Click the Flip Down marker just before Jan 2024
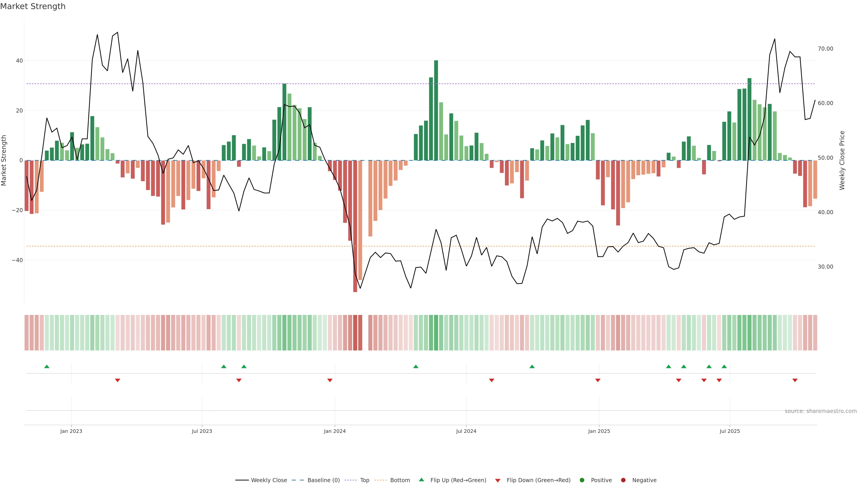The height and width of the screenshot is (488, 868). pyautogui.click(x=330, y=380)
